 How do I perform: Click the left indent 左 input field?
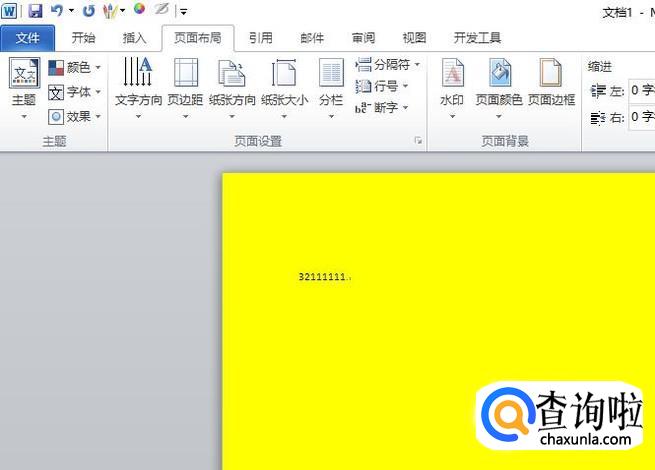pyautogui.click(x=642, y=91)
